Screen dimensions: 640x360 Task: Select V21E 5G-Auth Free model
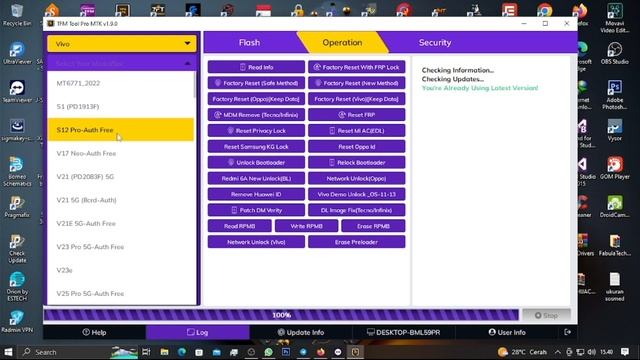[121, 224]
